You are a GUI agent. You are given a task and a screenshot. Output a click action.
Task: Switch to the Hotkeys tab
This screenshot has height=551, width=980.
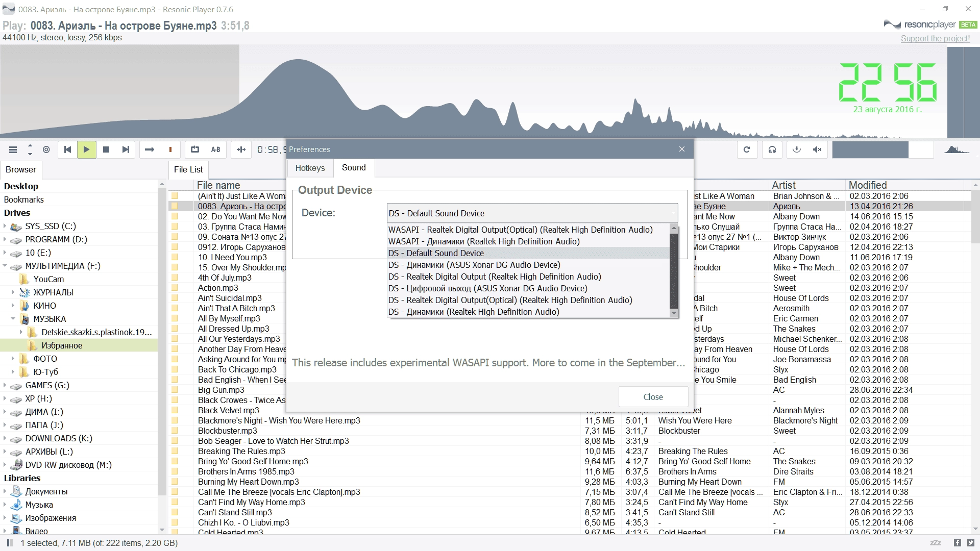coord(310,168)
